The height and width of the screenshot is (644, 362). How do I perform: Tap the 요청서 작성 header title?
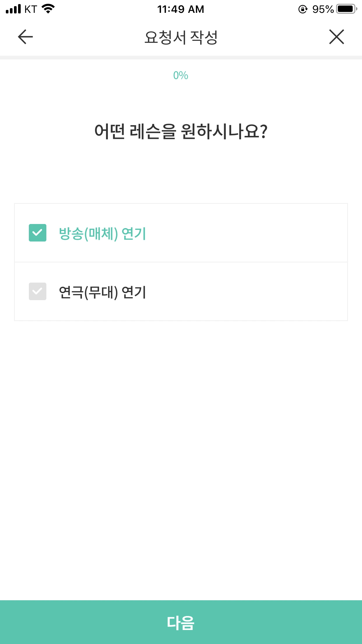click(x=181, y=37)
